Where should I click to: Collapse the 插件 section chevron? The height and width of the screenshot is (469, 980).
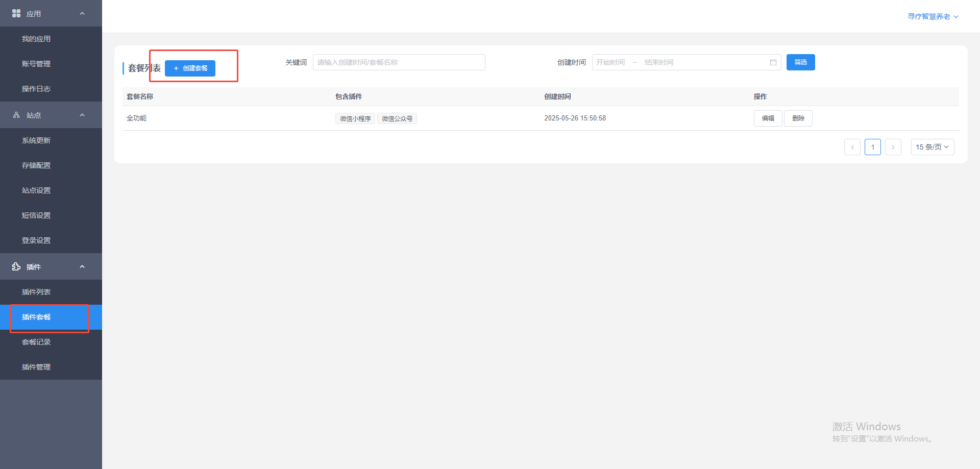tap(82, 266)
